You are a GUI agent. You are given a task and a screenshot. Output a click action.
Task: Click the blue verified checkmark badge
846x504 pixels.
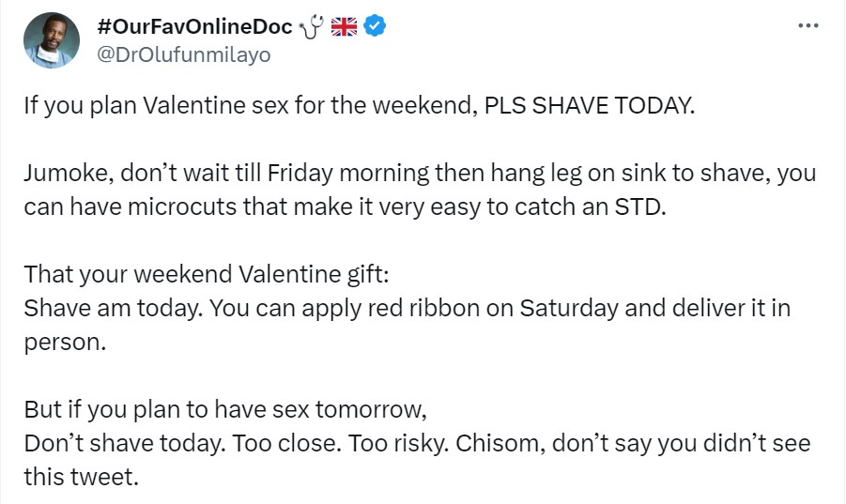click(375, 27)
